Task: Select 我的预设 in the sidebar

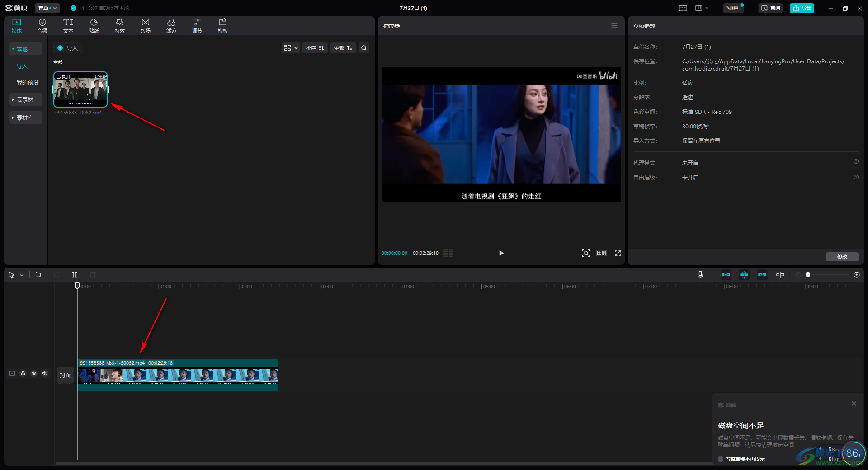Action: 28,82
